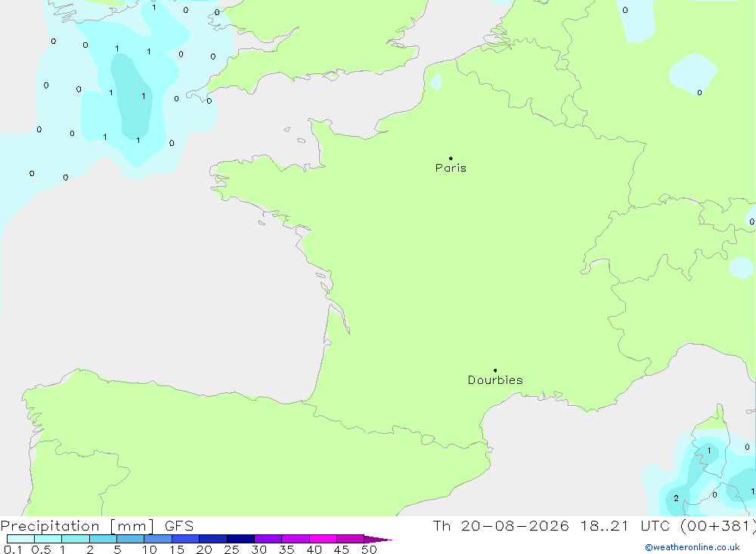This screenshot has width=756, height=554.
Task: Click the Dourbies location label
Action: point(495,380)
